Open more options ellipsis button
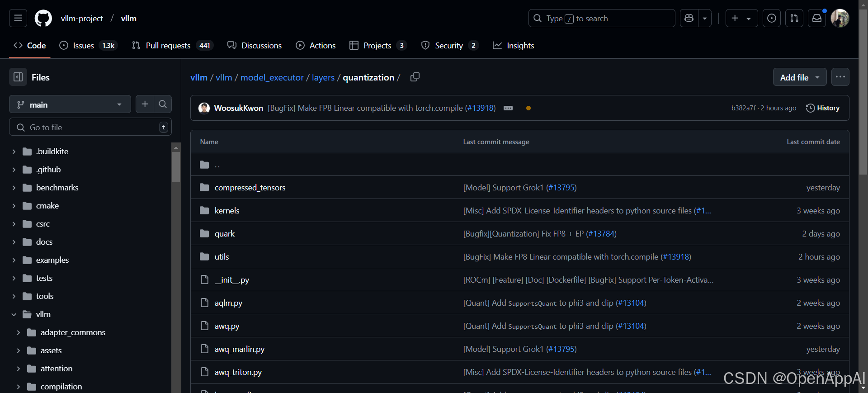The image size is (868, 393). coord(840,77)
